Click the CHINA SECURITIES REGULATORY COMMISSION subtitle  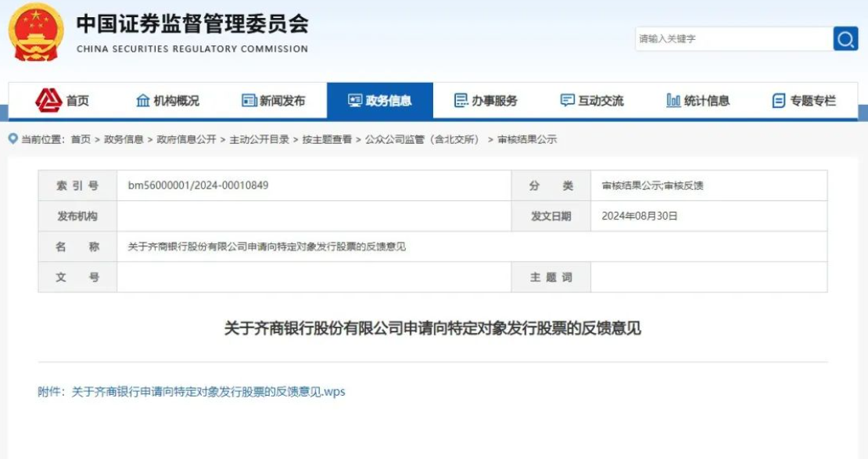(x=192, y=48)
